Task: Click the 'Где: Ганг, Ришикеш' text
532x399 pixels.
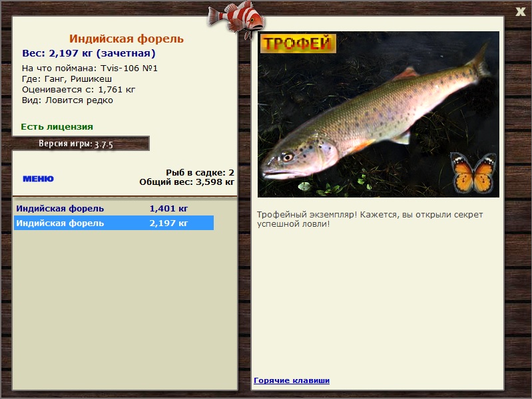Action: click(x=67, y=79)
